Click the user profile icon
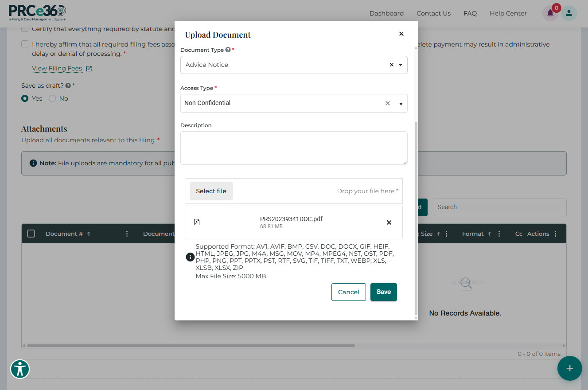The height and width of the screenshot is (390, 588). 569,13
